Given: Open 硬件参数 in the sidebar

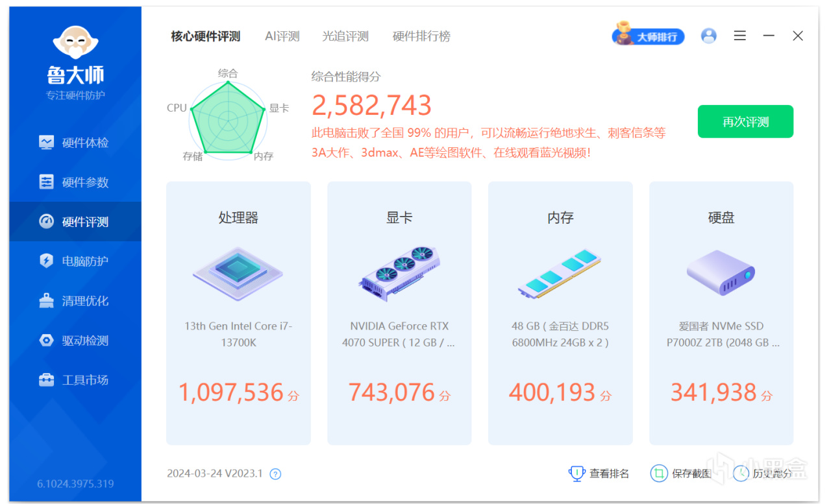Looking at the screenshot, I should pos(75,182).
